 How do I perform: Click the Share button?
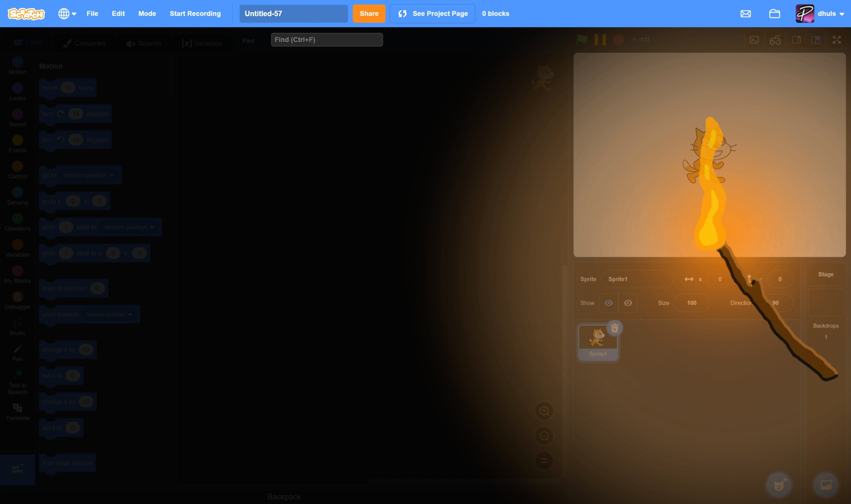tap(369, 14)
